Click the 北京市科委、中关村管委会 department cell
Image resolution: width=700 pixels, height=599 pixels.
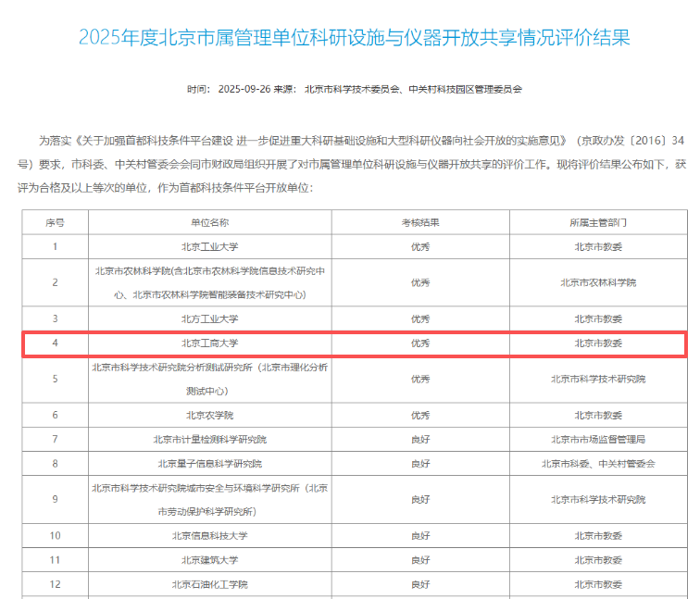click(x=597, y=463)
